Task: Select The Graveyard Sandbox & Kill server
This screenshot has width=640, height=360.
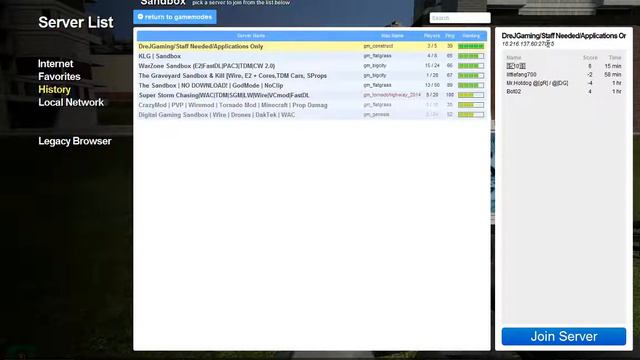Action: click(x=311, y=76)
